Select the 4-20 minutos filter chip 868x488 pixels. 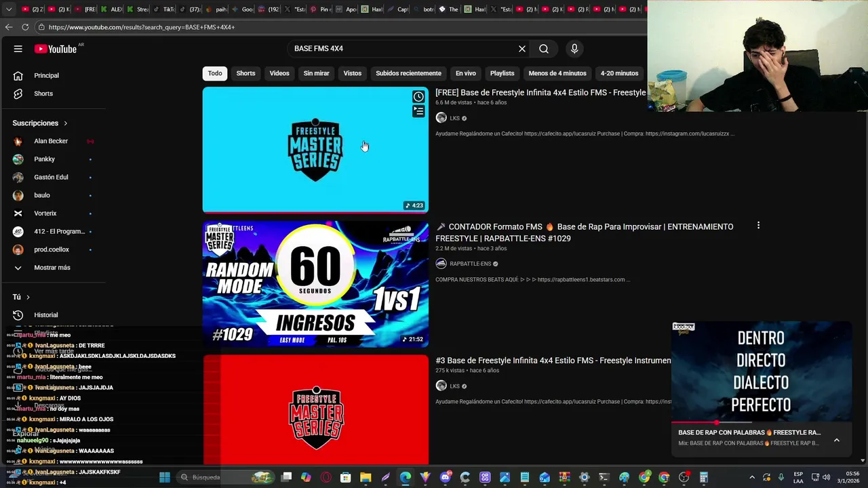(x=619, y=73)
